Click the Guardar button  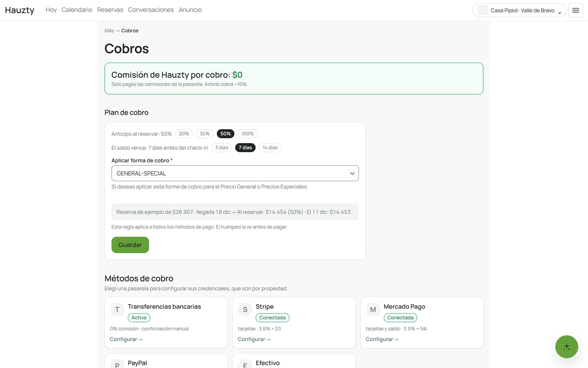pos(130,245)
